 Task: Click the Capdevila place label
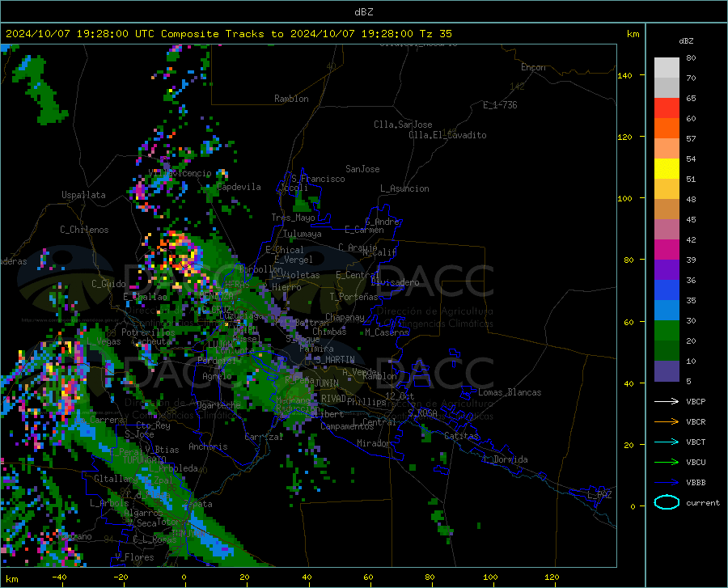pos(239,187)
